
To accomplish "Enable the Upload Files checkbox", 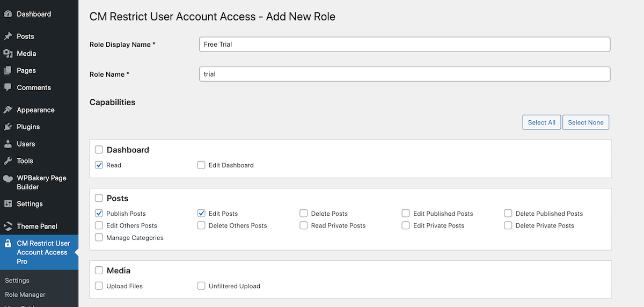I will pos(99,286).
